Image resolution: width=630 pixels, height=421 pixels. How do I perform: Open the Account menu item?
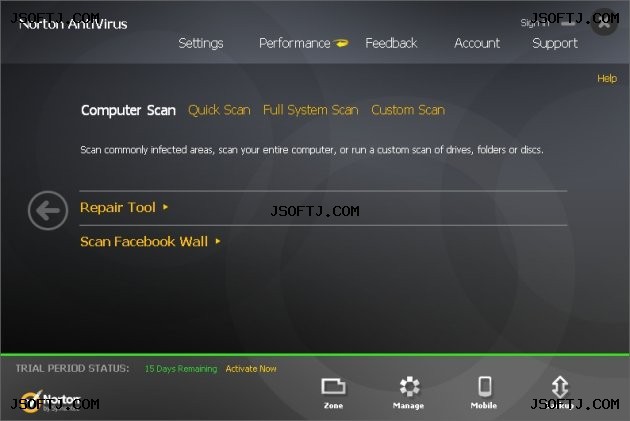pyautogui.click(x=477, y=43)
